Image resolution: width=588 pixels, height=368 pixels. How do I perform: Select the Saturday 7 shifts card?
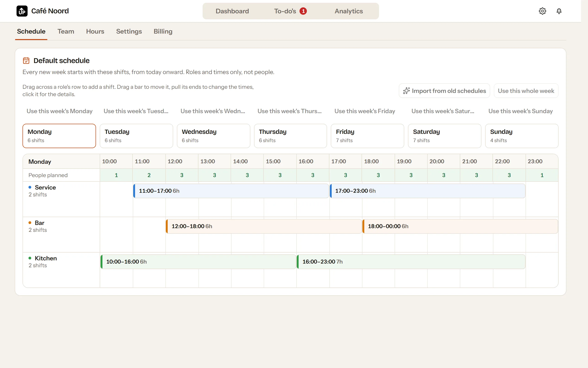[444, 136]
